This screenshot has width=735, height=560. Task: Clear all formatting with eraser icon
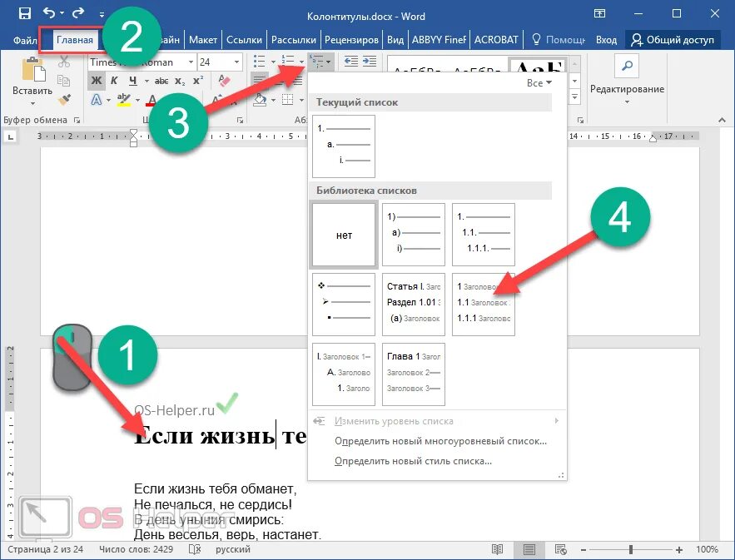click(x=224, y=81)
